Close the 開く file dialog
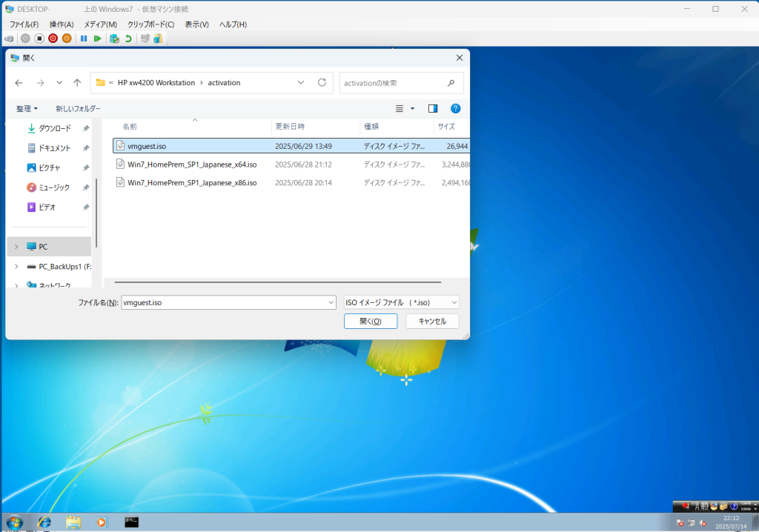 460,58
